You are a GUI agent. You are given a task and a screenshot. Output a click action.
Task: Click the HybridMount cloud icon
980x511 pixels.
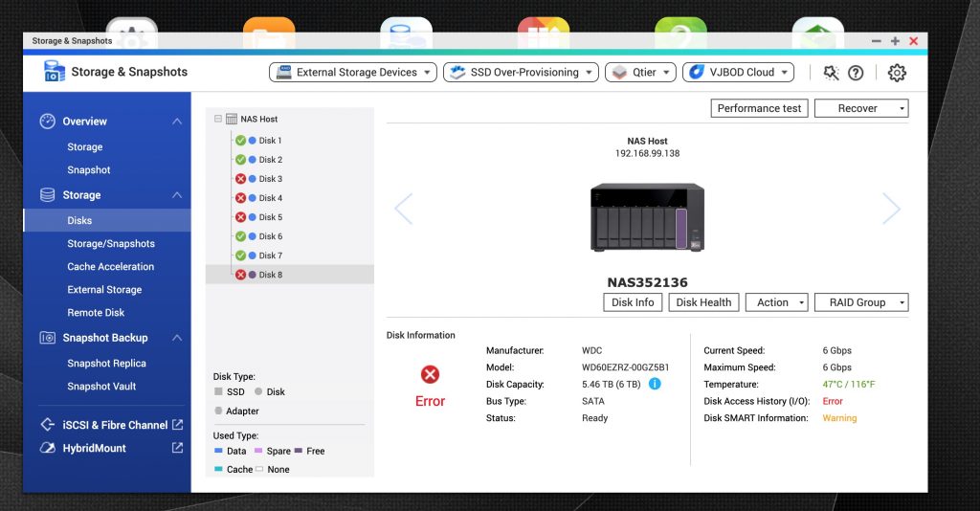click(x=48, y=448)
